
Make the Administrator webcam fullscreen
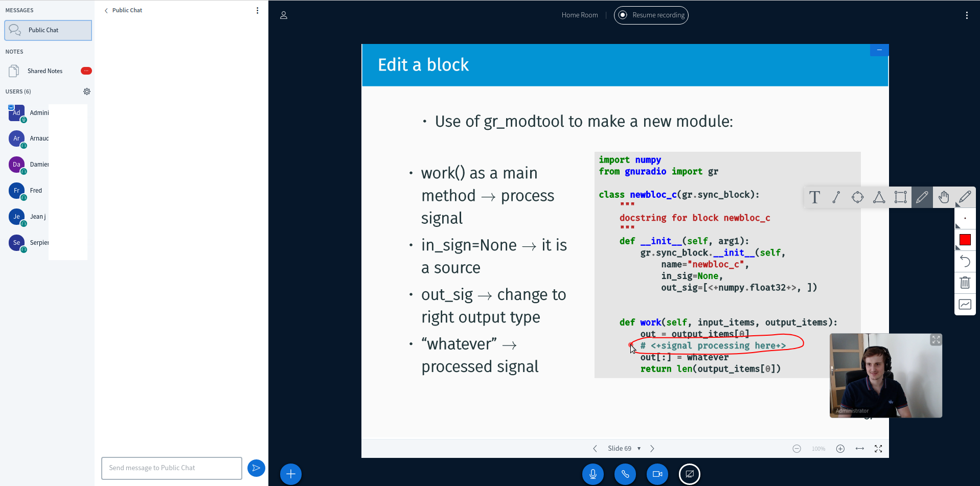pyautogui.click(x=936, y=340)
